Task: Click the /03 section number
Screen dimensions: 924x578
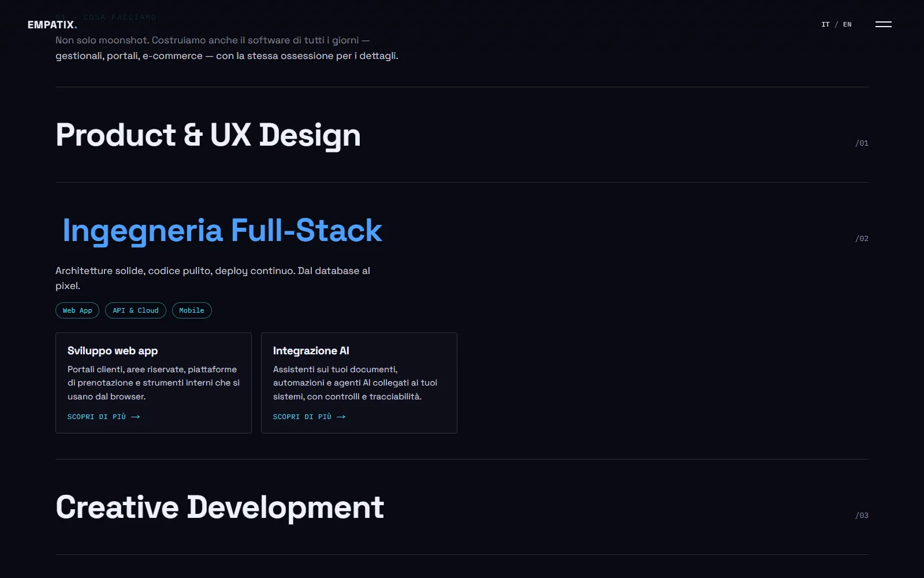Action: click(862, 516)
